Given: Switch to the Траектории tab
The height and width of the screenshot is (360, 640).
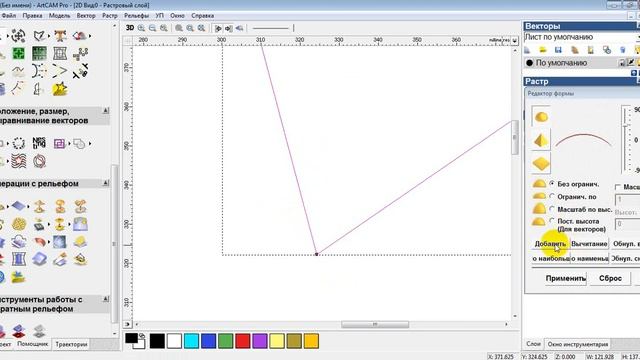Looking at the screenshot, I should (71, 344).
